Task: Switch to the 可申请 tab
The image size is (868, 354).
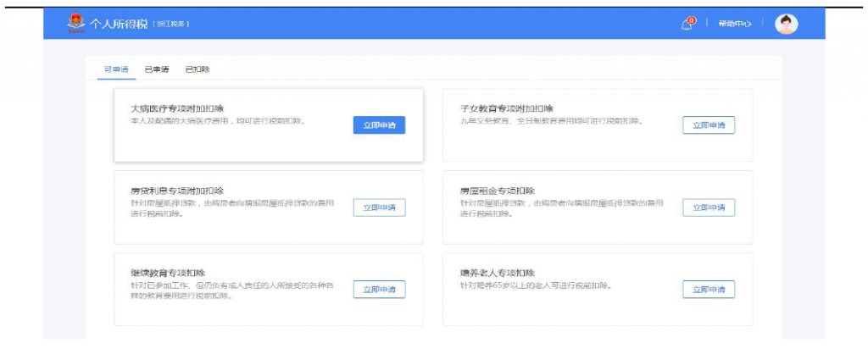Action: click(116, 69)
